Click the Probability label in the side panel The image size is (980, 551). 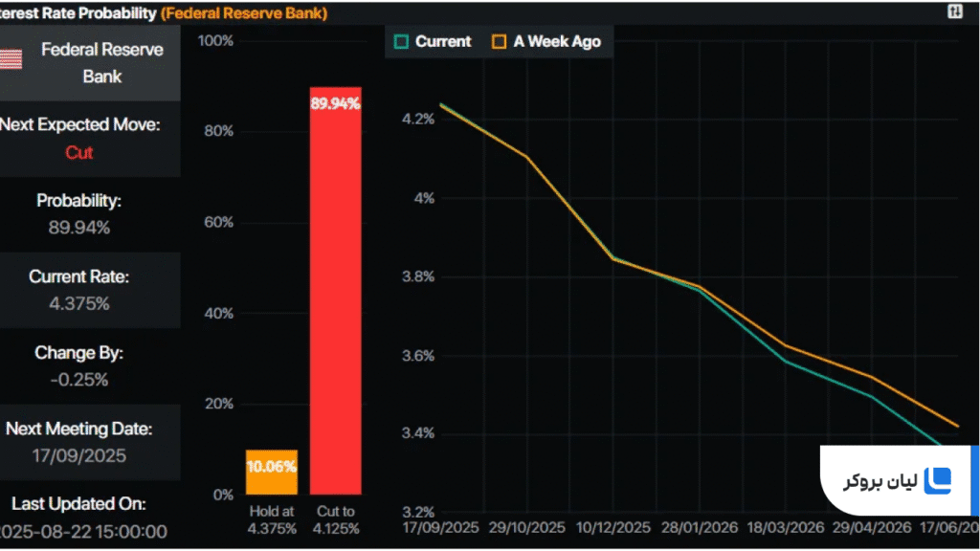[x=78, y=201]
